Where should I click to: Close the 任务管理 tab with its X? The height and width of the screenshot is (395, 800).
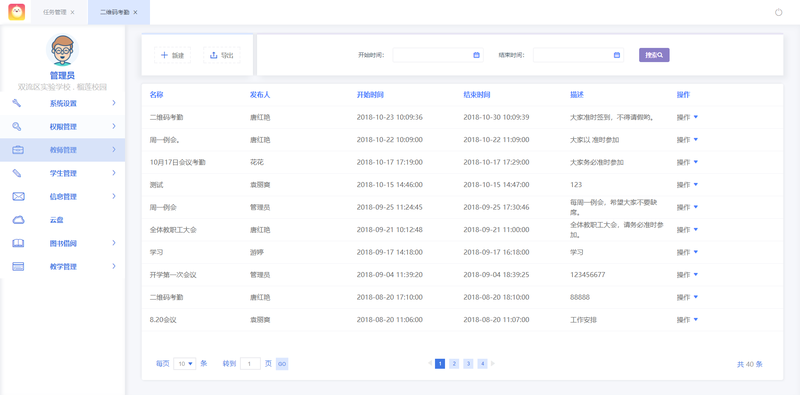coord(72,12)
